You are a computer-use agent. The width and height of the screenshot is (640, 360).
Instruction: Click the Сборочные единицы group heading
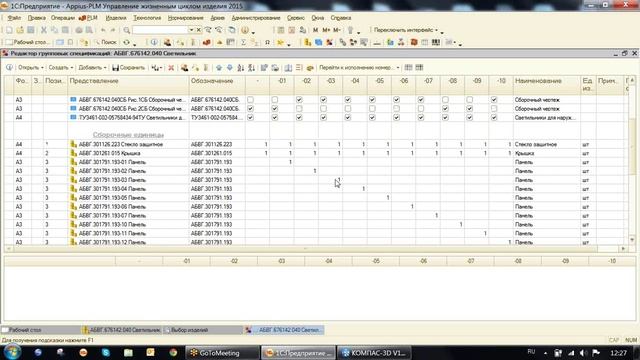point(128,135)
